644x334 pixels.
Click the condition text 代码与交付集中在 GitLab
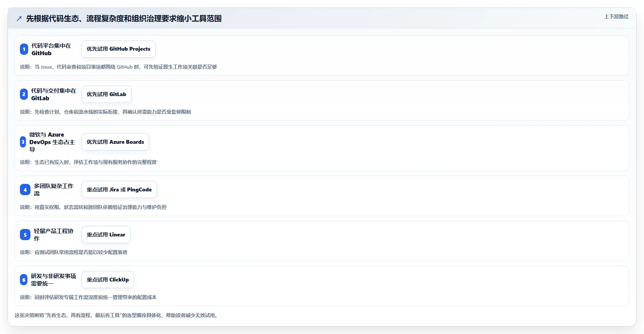(x=54, y=94)
